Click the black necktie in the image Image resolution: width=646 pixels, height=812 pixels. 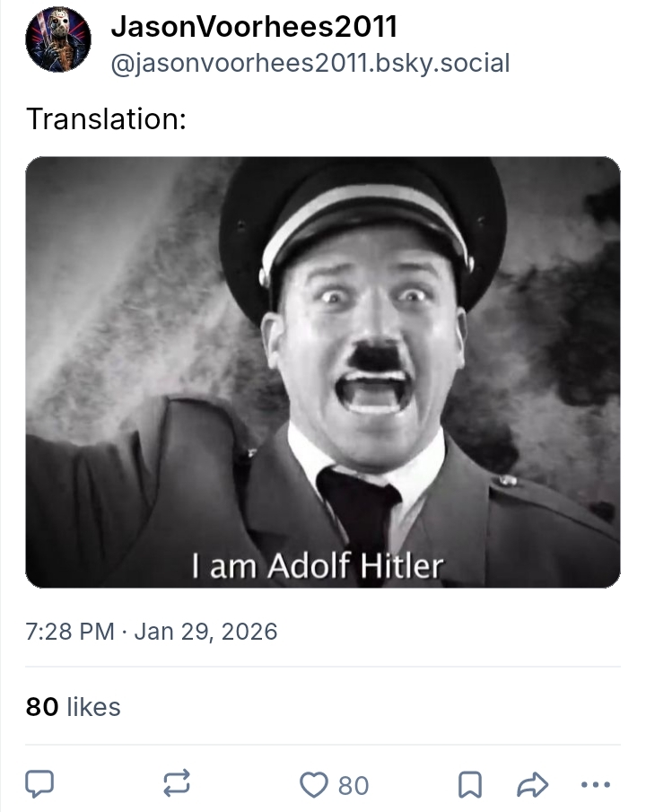(x=359, y=511)
